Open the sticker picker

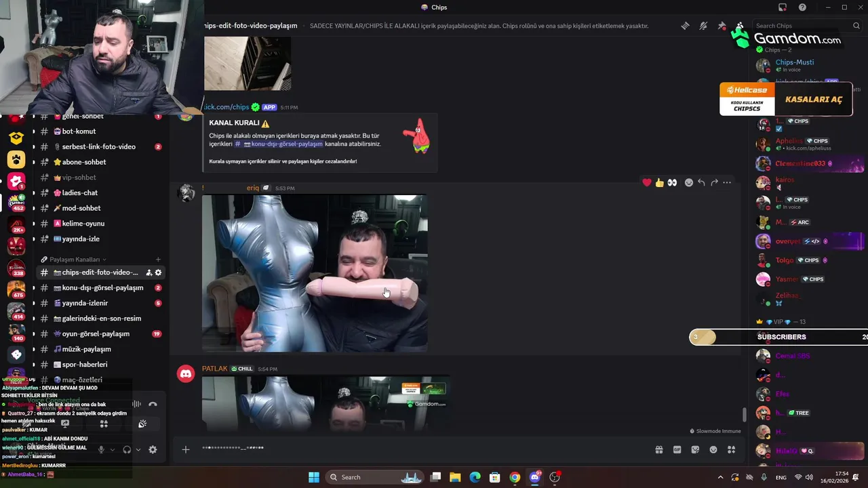point(695,449)
